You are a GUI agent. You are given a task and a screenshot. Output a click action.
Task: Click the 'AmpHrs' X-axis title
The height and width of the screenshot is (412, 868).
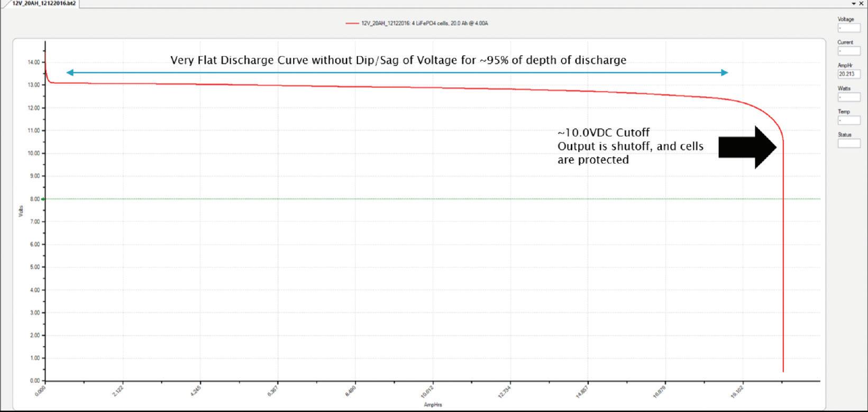(x=433, y=405)
